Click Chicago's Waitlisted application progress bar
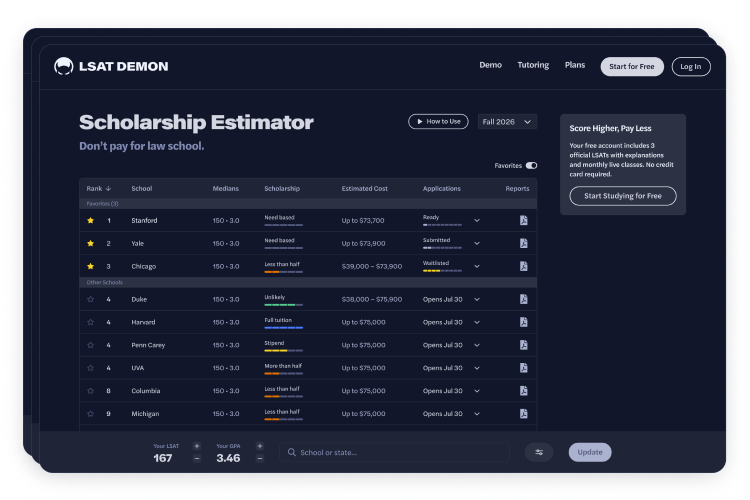The width and height of the screenshot is (750, 500). coord(442,271)
